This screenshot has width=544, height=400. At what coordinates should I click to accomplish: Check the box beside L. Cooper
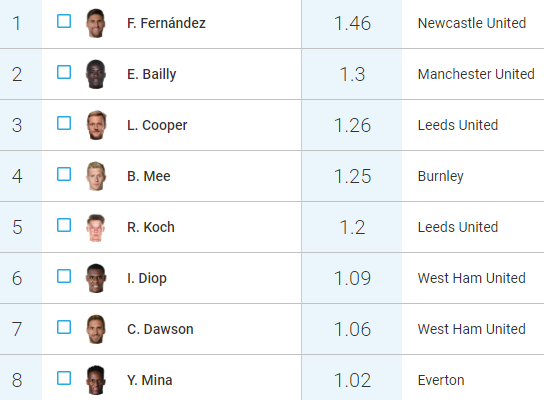(64, 123)
